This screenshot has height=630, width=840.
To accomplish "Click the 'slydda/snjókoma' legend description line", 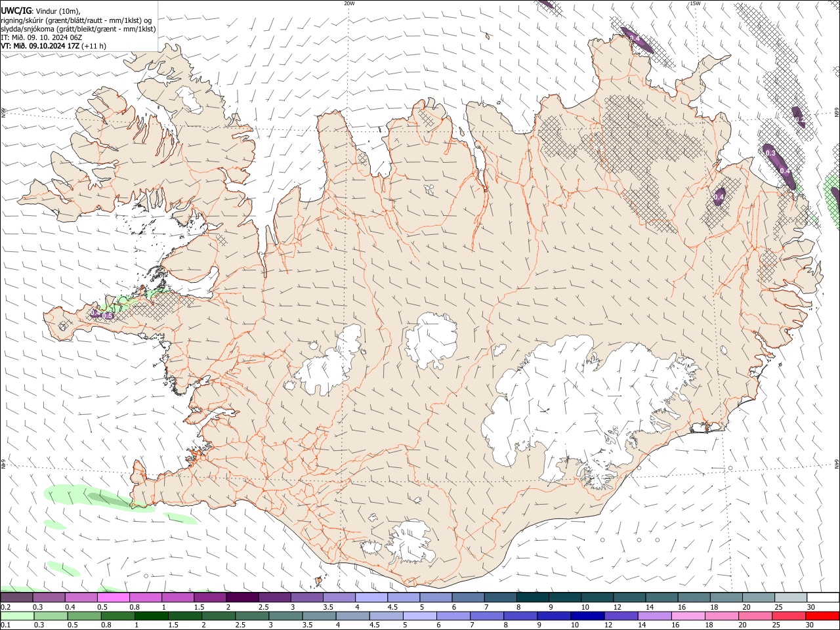I will coord(78,29).
